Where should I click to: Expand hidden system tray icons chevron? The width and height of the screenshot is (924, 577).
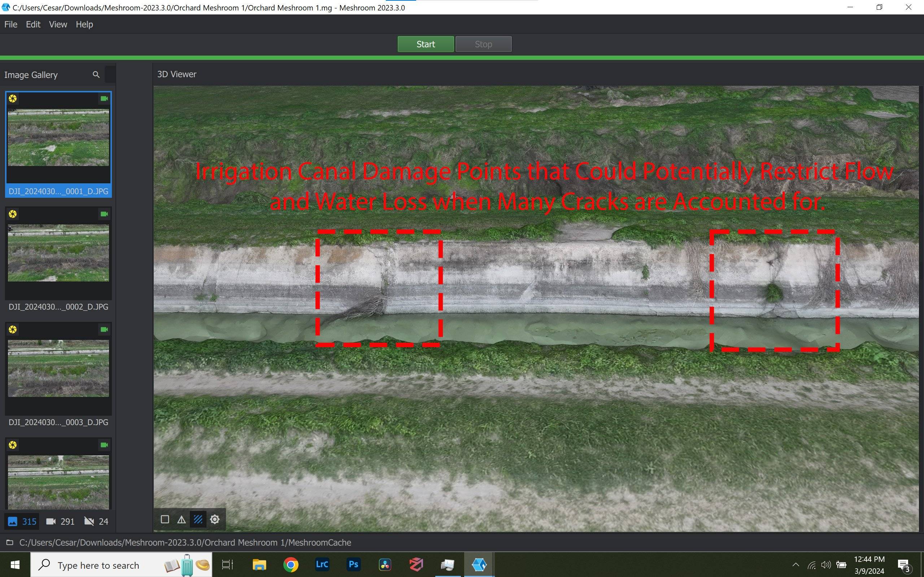click(796, 565)
